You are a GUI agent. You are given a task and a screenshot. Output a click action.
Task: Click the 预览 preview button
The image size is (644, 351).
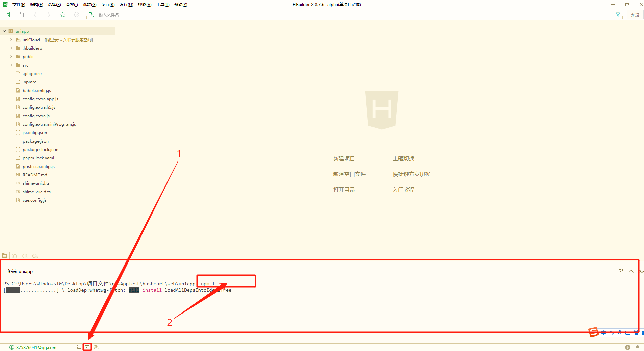[635, 15]
